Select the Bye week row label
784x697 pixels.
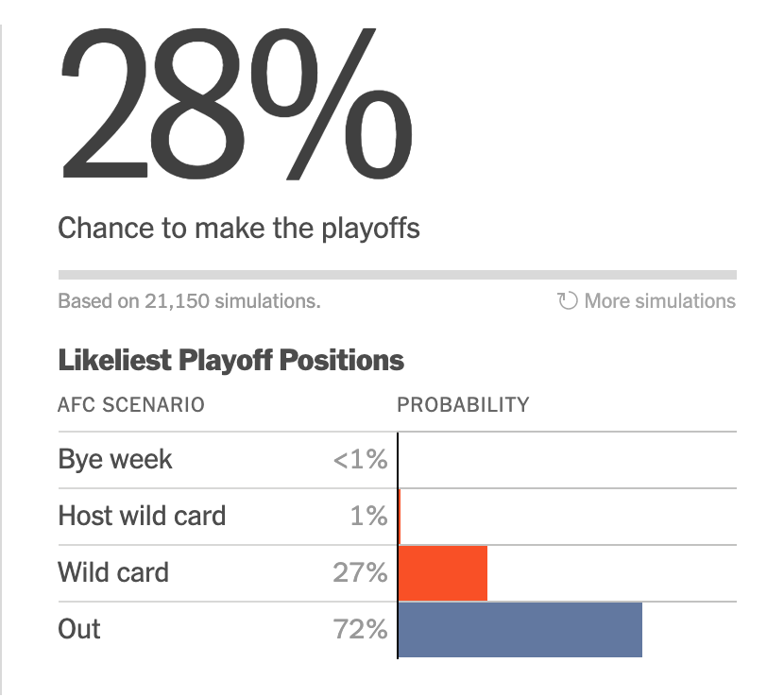115,460
